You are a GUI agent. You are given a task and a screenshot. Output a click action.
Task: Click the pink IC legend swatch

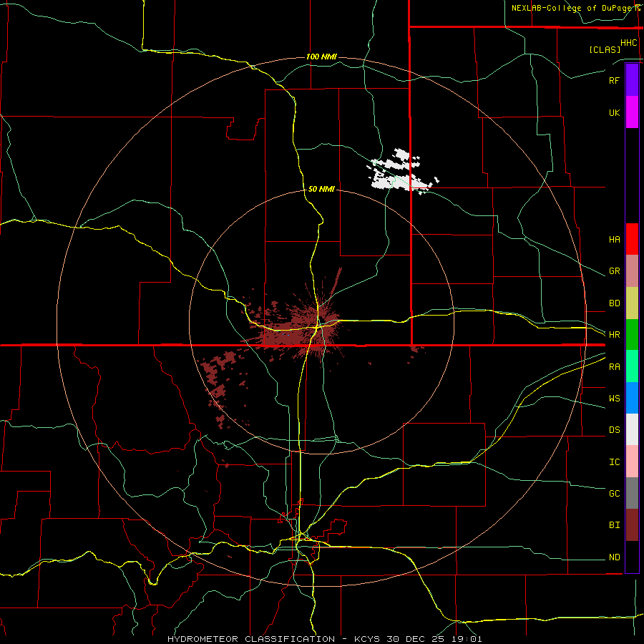click(x=632, y=462)
